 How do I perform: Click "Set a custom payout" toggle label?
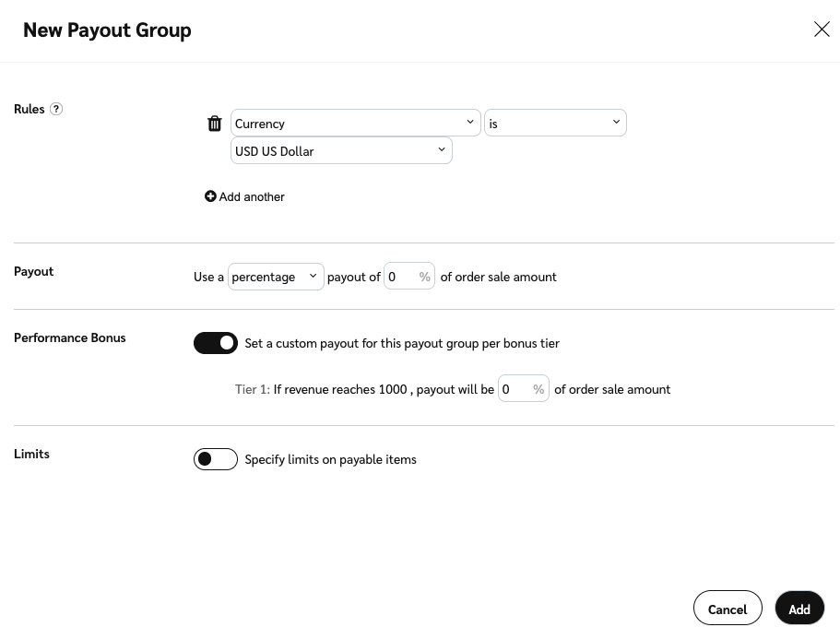tap(402, 343)
